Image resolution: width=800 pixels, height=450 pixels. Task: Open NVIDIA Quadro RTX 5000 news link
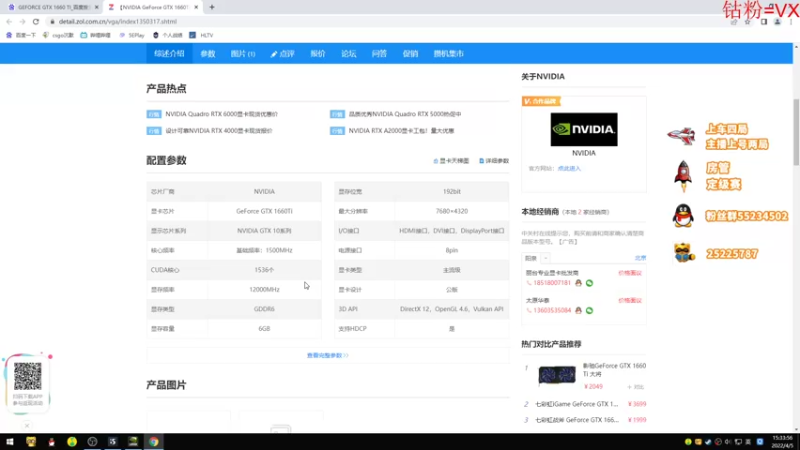coord(405,114)
